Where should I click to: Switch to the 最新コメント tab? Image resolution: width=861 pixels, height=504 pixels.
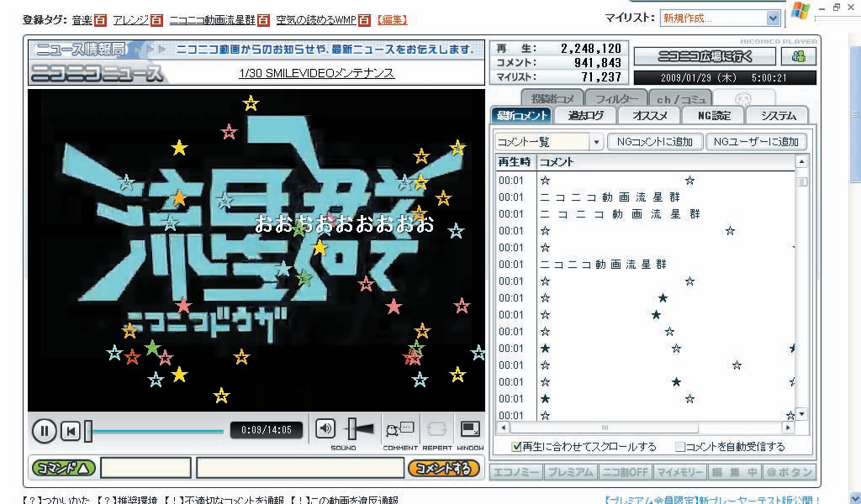pyautogui.click(x=521, y=115)
